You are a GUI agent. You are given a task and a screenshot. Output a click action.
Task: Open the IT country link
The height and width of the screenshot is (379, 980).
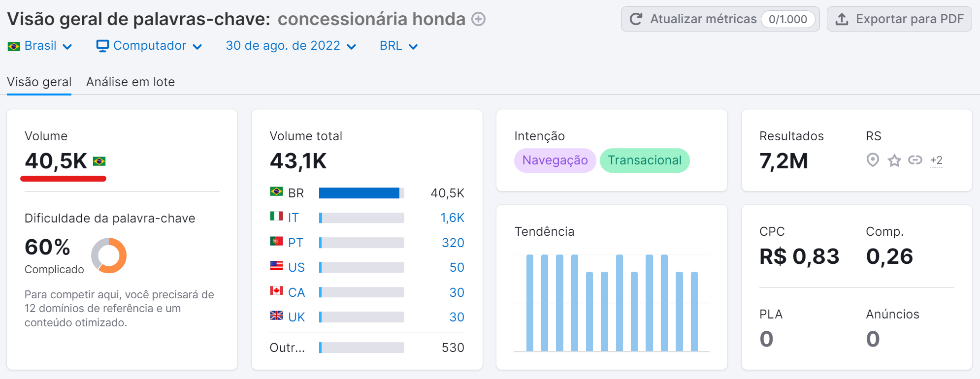(294, 218)
